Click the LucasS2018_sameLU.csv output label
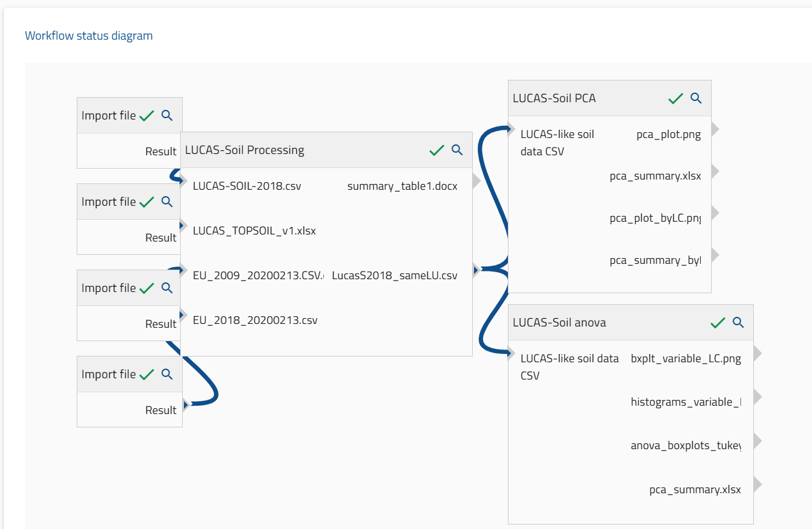The width and height of the screenshot is (812, 529). pyautogui.click(x=395, y=276)
